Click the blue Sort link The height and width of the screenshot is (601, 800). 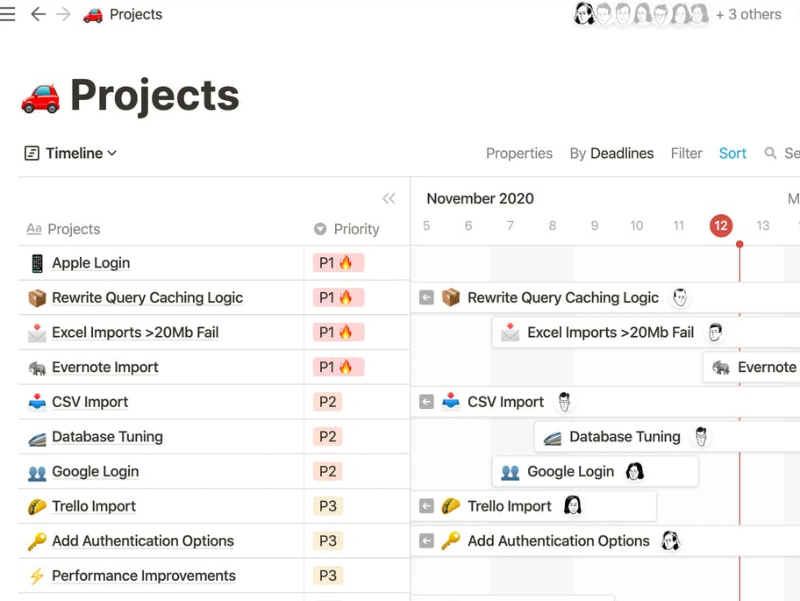[x=732, y=153]
